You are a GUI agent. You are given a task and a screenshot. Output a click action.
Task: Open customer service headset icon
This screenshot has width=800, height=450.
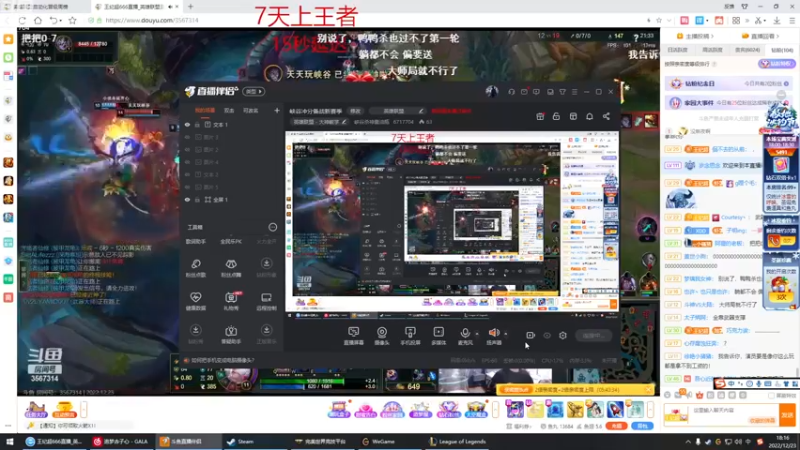[x=512, y=92]
